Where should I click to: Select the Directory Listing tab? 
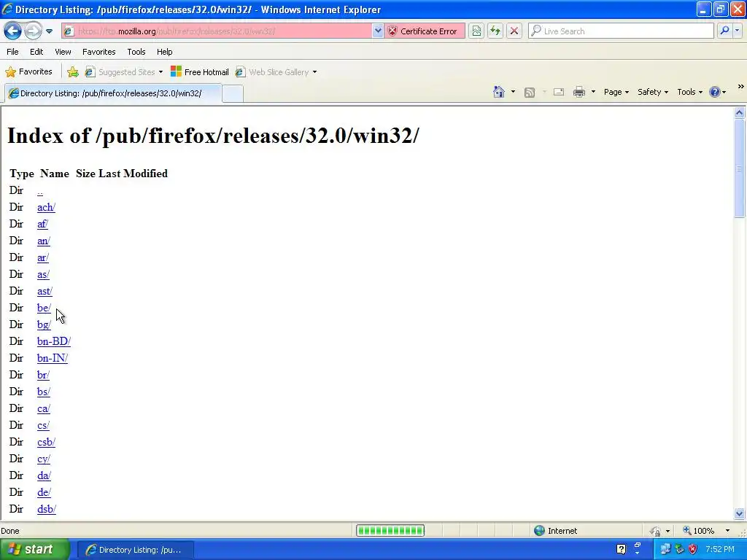[112, 93]
